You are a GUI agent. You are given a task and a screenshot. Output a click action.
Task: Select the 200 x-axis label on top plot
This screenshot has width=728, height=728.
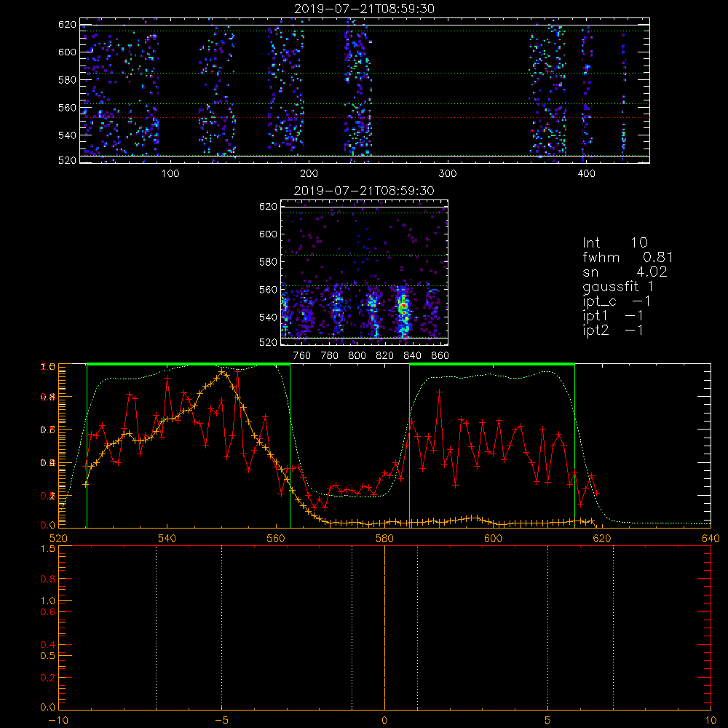309,174
